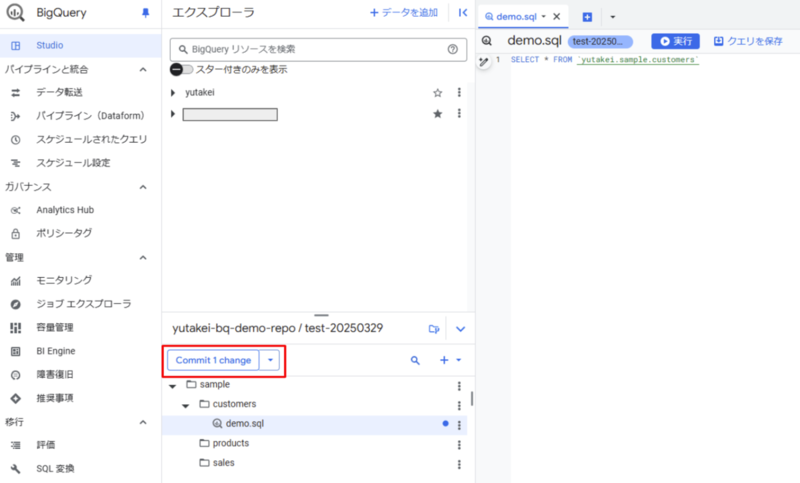The height and width of the screenshot is (483, 800).
Task: Toggle スター付きのみを表示 switch
Action: click(x=182, y=69)
